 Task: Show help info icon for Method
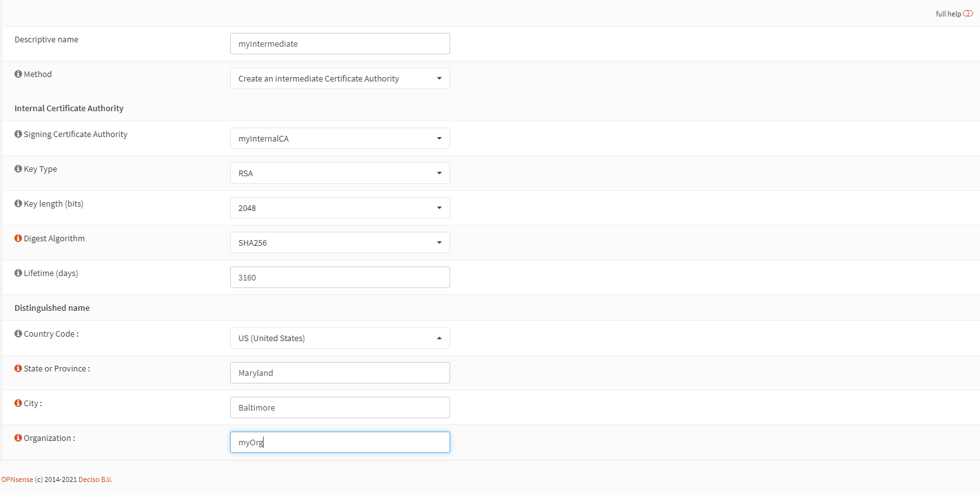pos(18,74)
